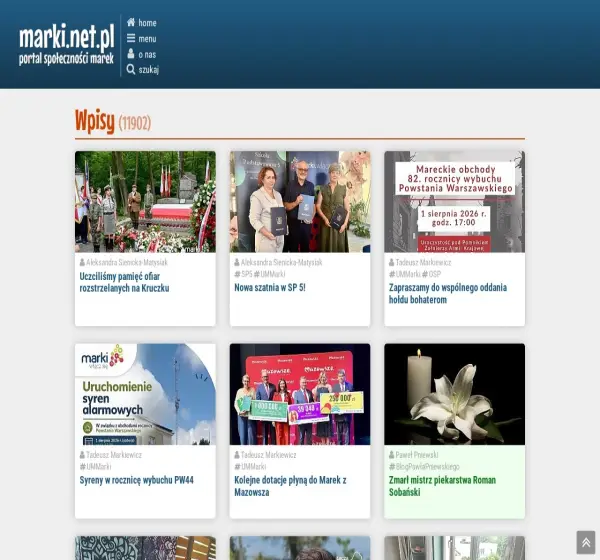
Task: Open article Kolejne dotacje płyną do Marek z Mazowsza
Action: [x=290, y=486]
